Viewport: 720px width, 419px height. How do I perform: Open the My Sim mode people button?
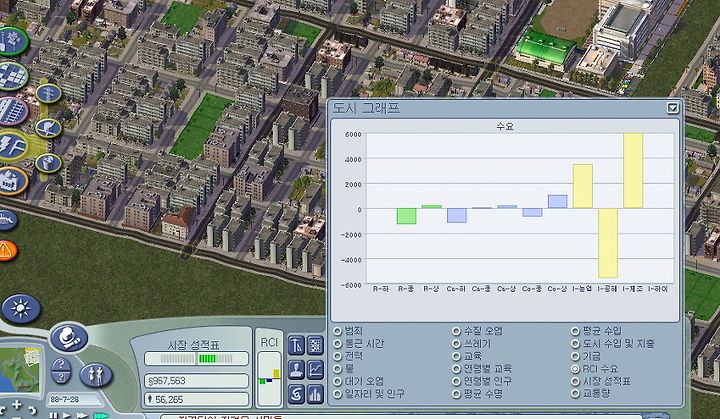click(x=96, y=375)
